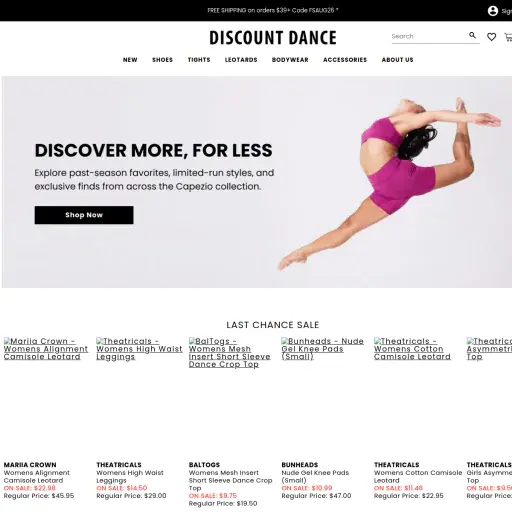Click 'Regular Price: $45.95' text
The width and height of the screenshot is (512, 512).
click(39, 496)
